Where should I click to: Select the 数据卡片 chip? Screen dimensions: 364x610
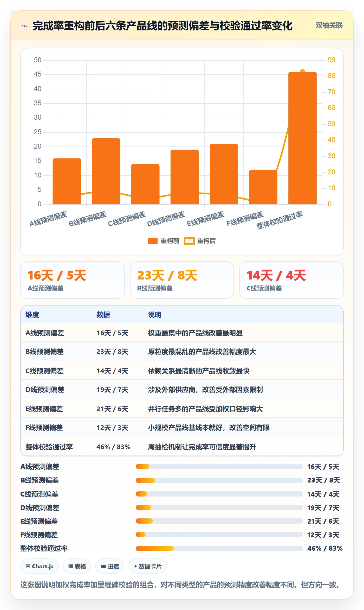point(147,566)
